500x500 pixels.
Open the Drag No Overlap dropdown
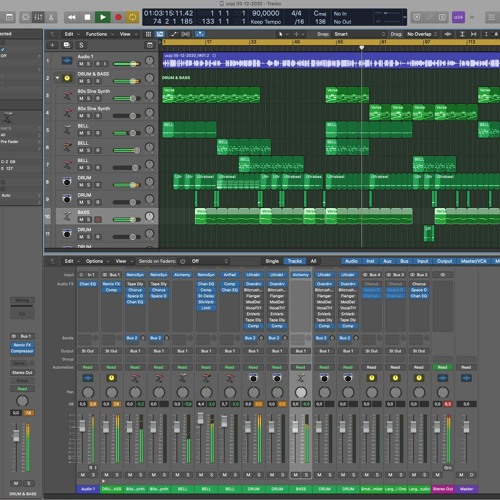[422, 34]
